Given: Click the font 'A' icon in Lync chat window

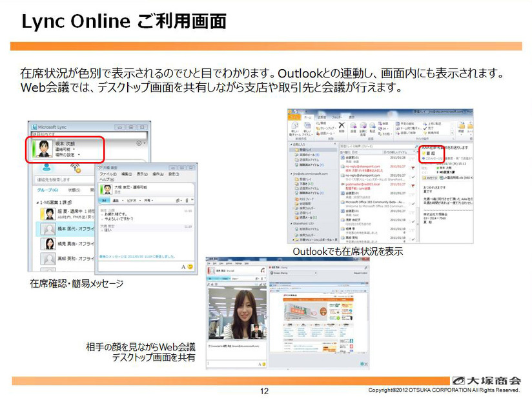Looking at the screenshot, I should (x=183, y=267).
